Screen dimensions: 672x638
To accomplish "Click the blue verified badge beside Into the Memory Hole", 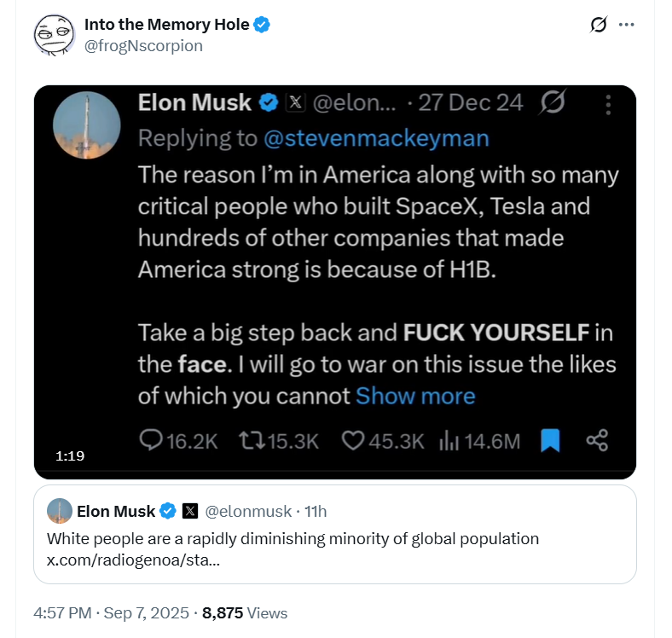I will click(x=263, y=25).
